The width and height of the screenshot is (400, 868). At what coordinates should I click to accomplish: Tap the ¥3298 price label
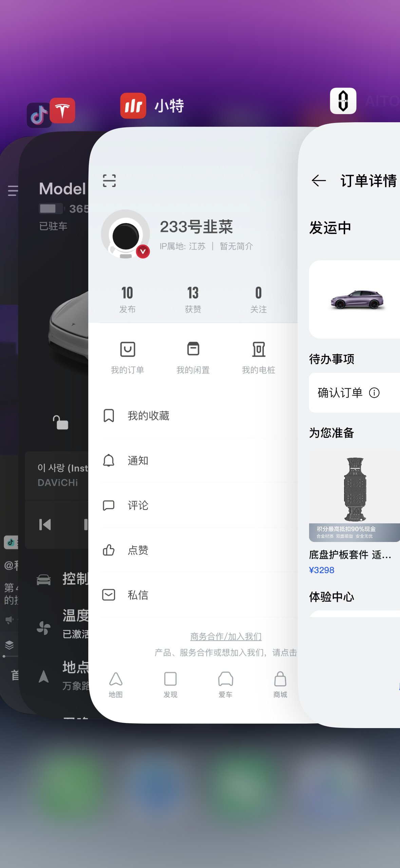(x=322, y=570)
